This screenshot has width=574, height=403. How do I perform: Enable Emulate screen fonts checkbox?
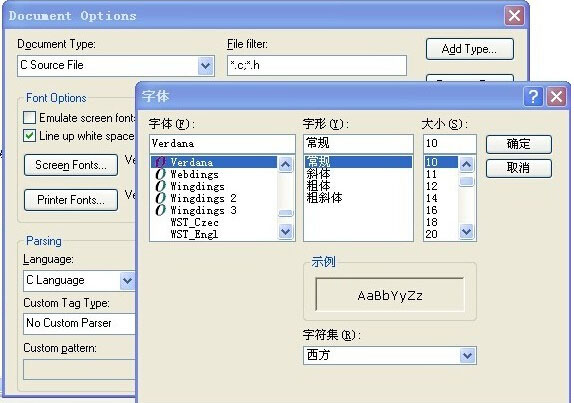(29, 117)
